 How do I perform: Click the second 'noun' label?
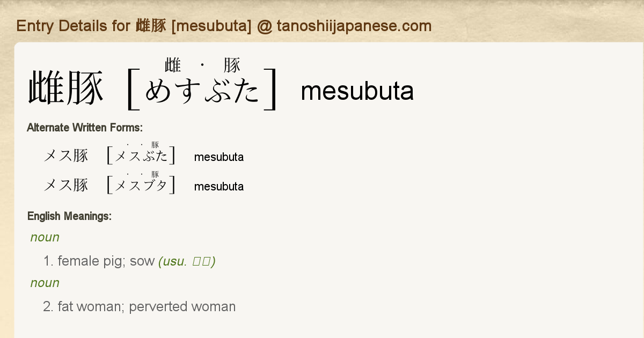point(45,283)
